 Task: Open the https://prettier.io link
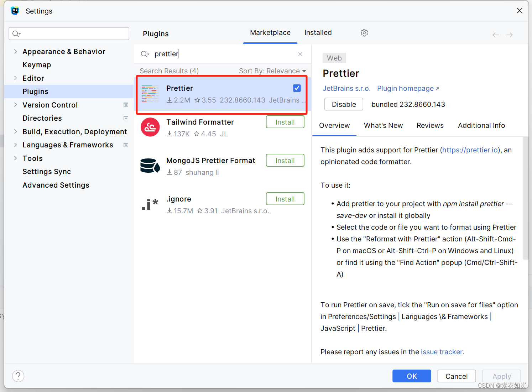[x=470, y=150]
